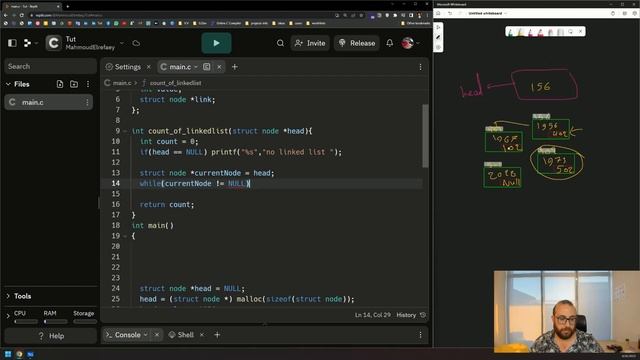Image resolution: width=640 pixels, height=360 pixels.
Task: Focus the Search field in the sidebar
Action: pyautogui.click(x=50, y=66)
